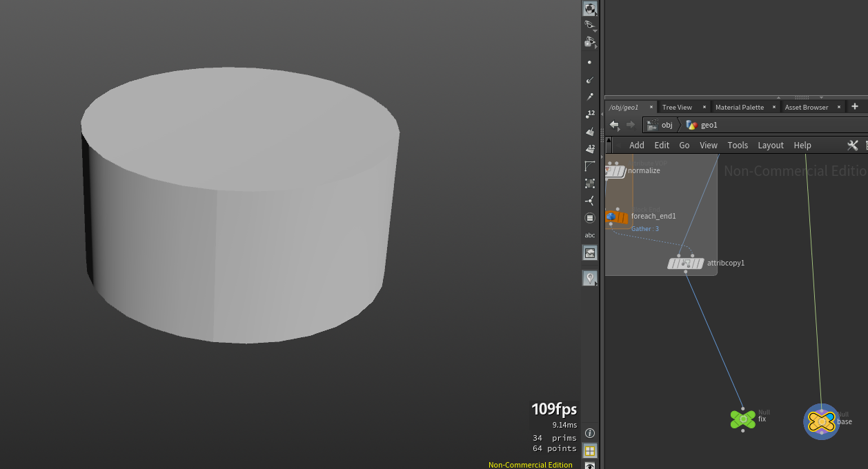Click the obj clapperboard icon in path

tap(652, 125)
